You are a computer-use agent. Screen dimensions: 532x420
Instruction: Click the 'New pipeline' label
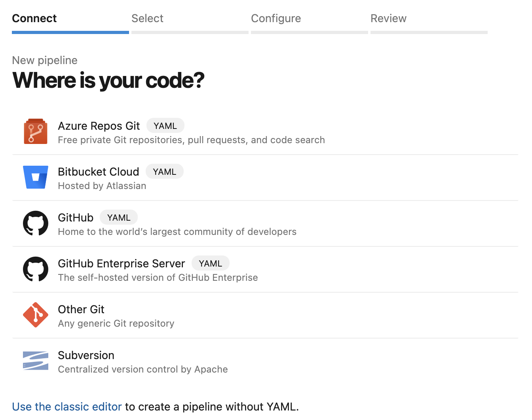[x=45, y=60]
